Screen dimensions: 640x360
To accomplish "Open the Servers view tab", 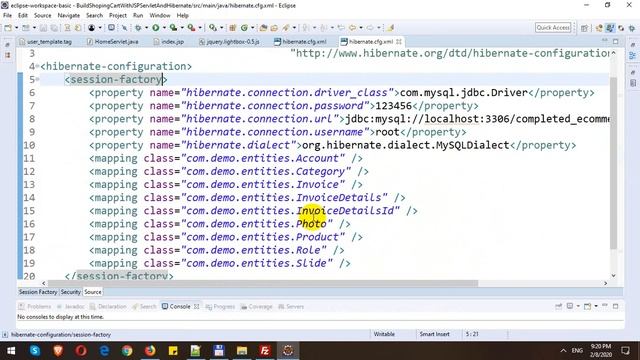I will 291,307.
